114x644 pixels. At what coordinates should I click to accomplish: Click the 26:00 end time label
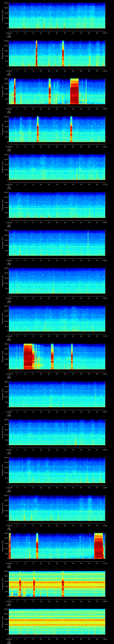coord(105,147)
